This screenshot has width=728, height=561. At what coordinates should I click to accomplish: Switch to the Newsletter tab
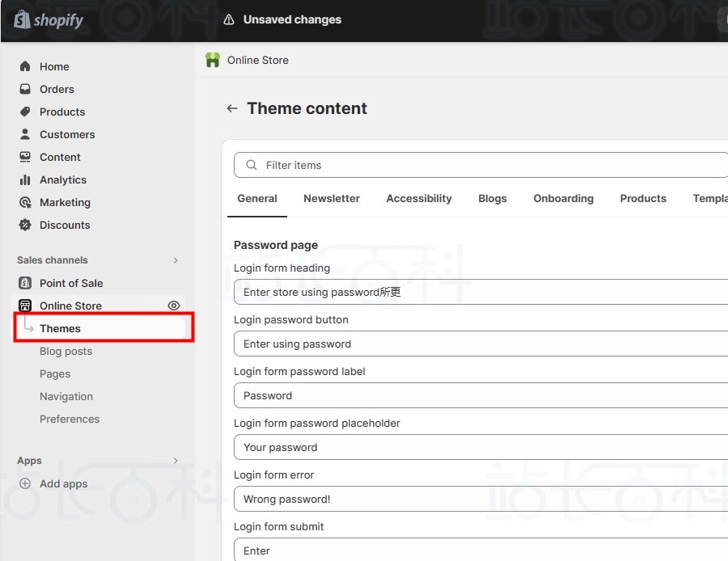pos(332,199)
